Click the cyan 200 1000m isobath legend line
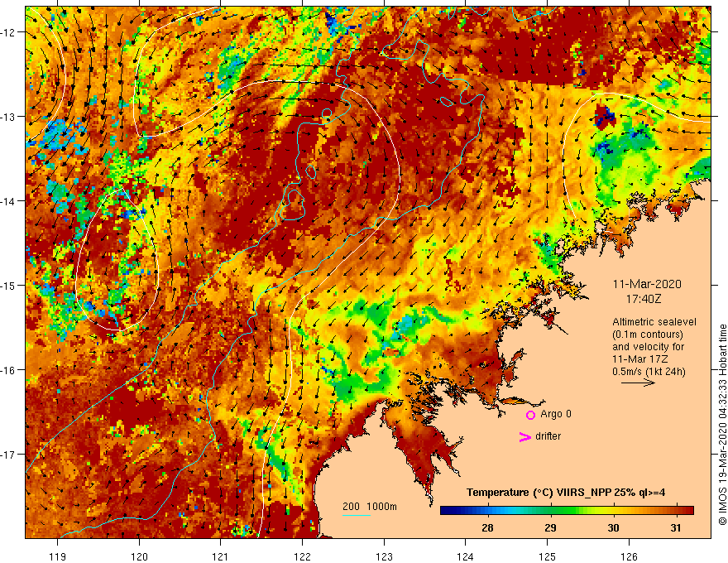 (x=356, y=515)
